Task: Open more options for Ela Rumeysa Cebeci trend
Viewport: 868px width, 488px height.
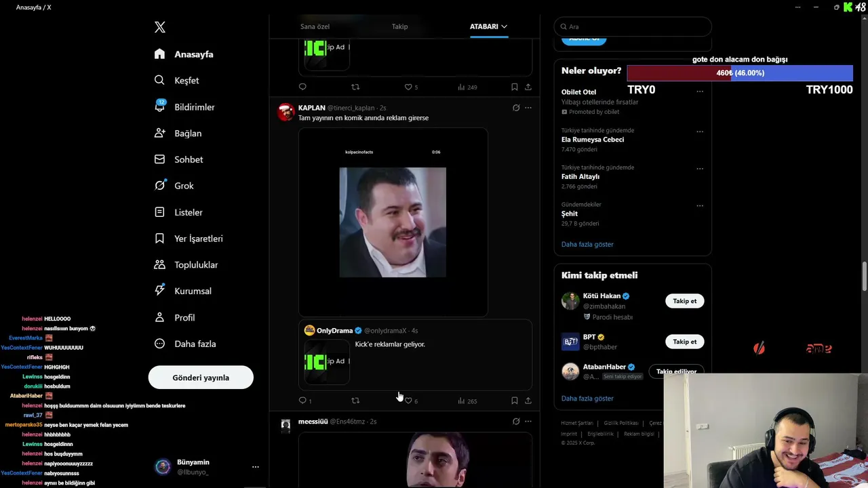Action: [700, 131]
